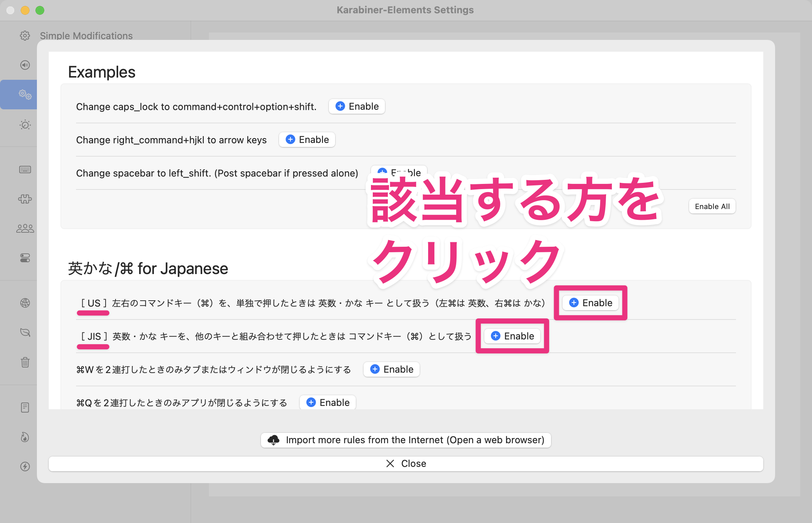Enable caps_lock to command+control+option+shift rule
Image resolution: width=812 pixels, height=523 pixels.
(357, 106)
